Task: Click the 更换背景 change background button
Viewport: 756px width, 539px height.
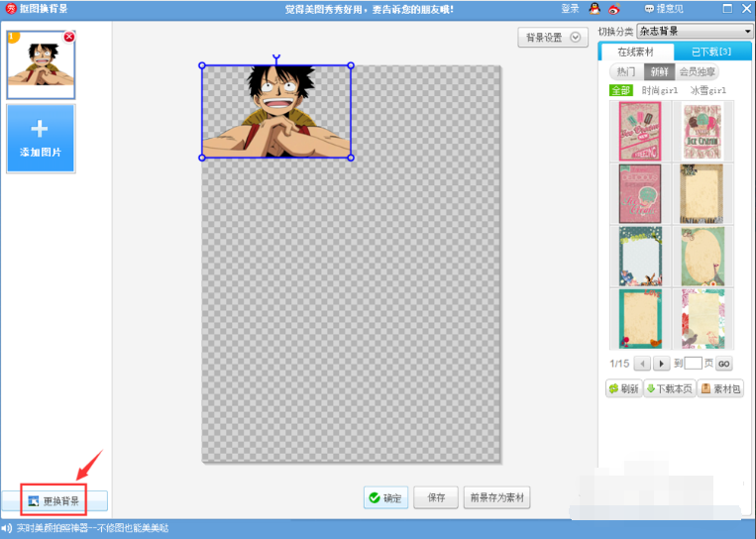Action: point(54,501)
